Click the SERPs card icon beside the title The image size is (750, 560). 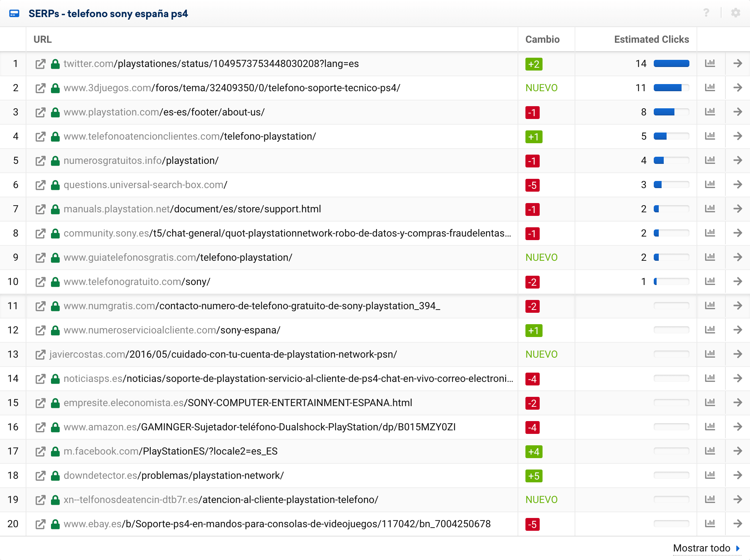coord(14,14)
